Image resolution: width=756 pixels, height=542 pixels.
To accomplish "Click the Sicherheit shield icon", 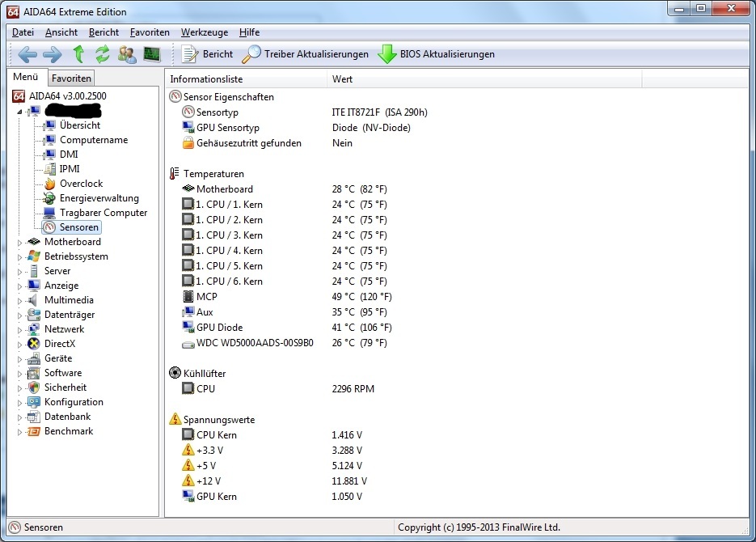I will pos(34,387).
